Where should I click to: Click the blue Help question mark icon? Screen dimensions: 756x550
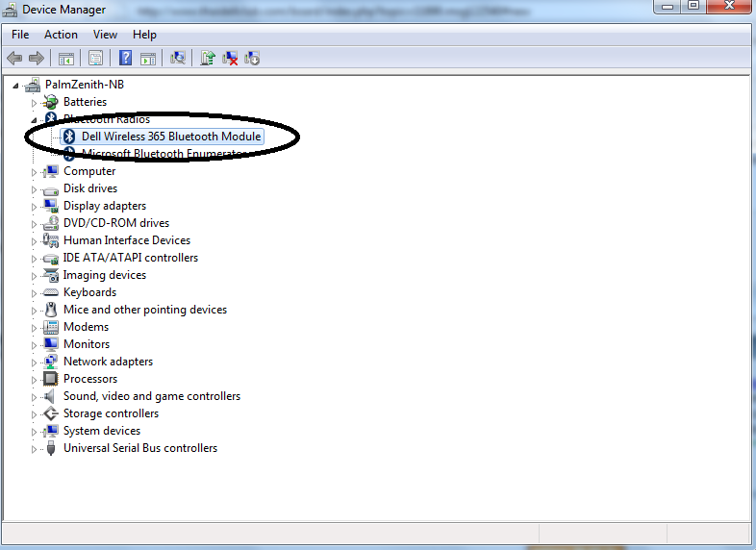click(125, 58)
